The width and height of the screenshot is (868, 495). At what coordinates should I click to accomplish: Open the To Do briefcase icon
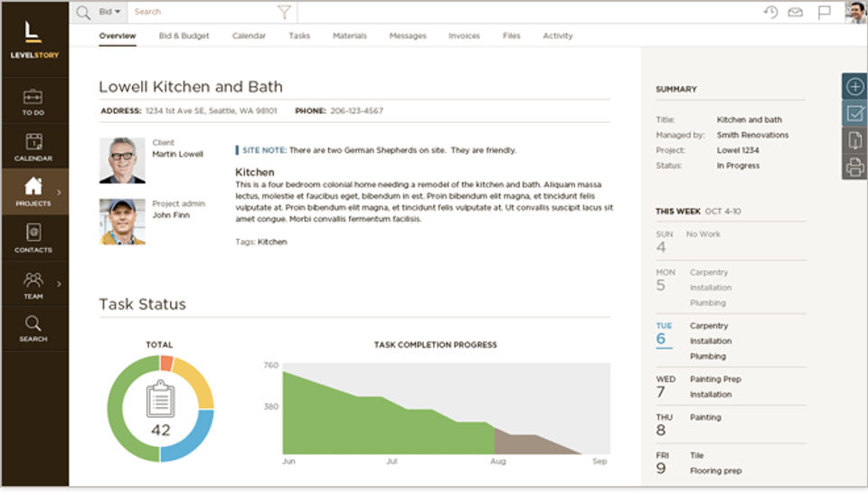point(33,96)
